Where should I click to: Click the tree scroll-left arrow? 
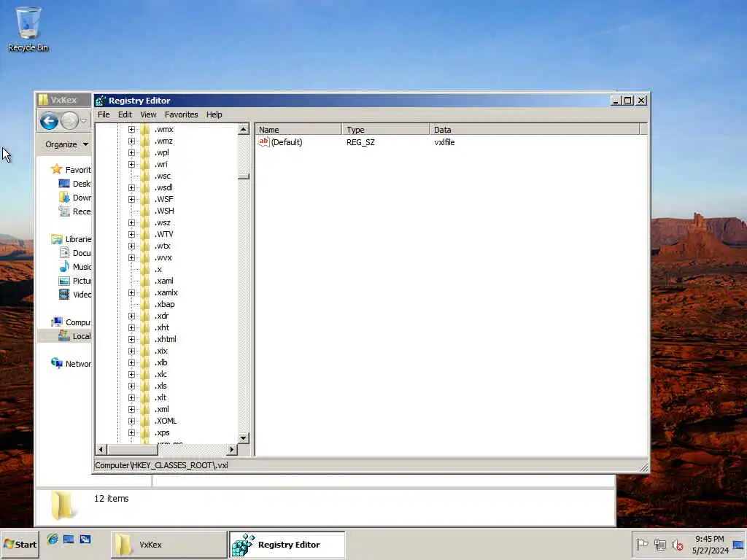(101, 449)
